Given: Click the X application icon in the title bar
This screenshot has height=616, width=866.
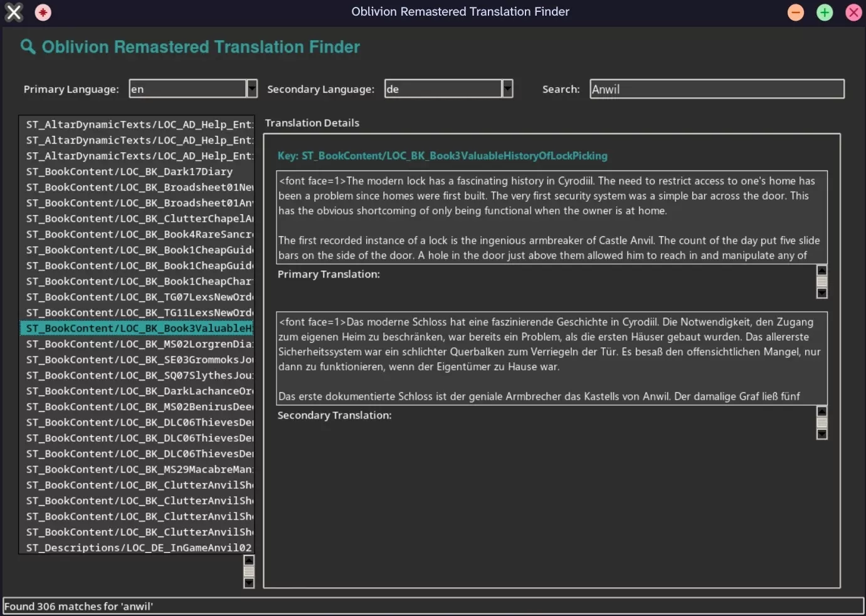Looking at the screenshot, I should pyautogui.click(x=14, y=12).
